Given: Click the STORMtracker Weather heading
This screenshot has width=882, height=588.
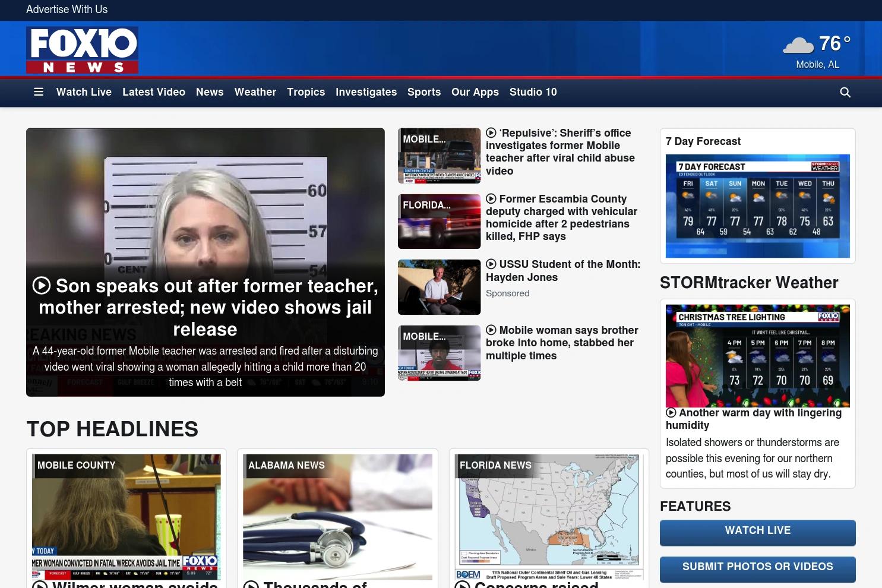Looking at the screenshot, I should point(749,283).
